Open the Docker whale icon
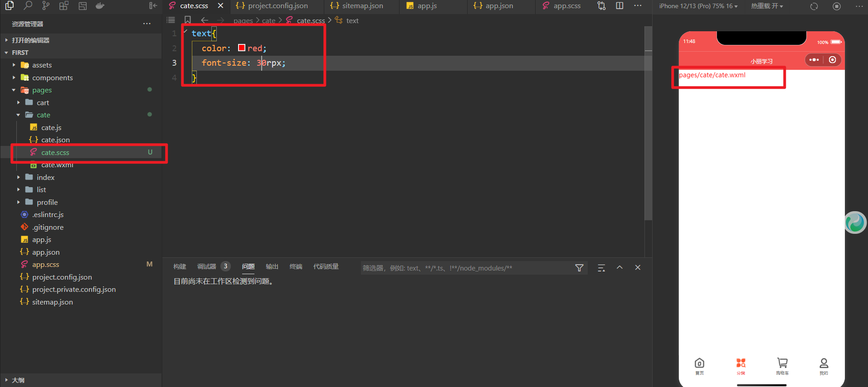This screenshot has height=387, width=868. (100, 5)
